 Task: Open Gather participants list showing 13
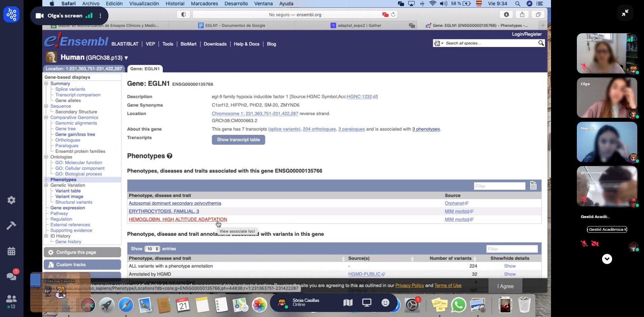click(11, 302)
